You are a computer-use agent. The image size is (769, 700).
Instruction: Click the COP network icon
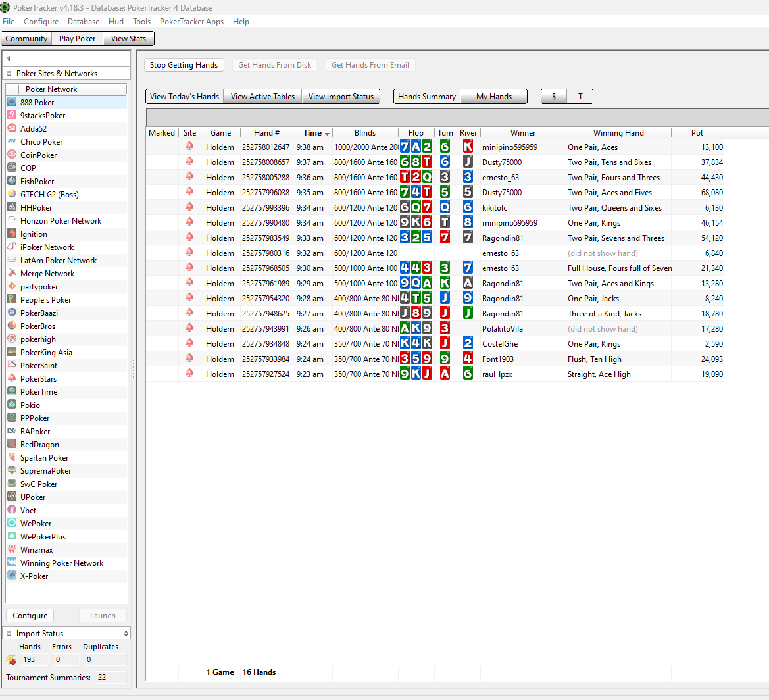pos(12,168)
